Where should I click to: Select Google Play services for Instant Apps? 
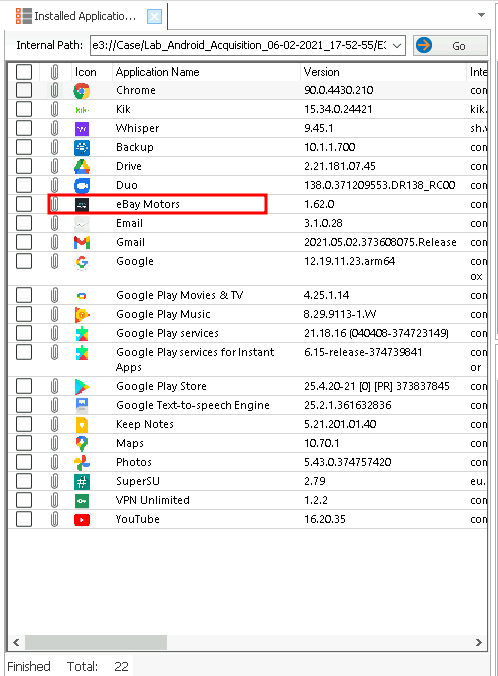click(195, 360)
